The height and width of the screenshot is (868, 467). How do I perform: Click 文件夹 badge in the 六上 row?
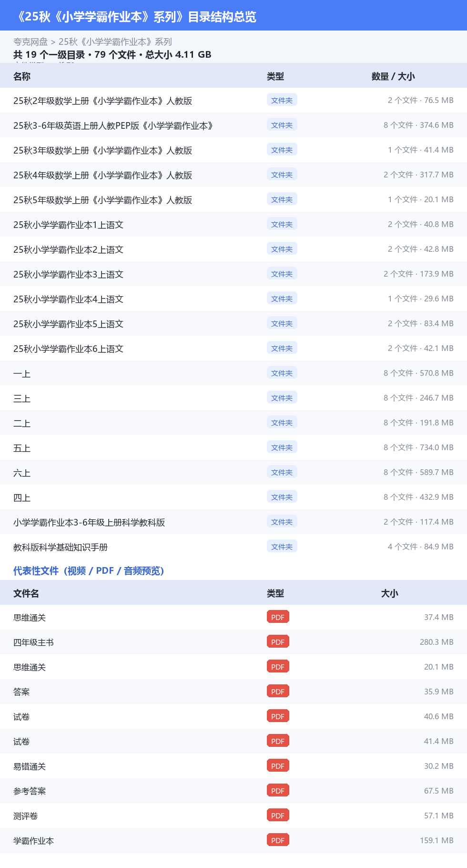pyautogui.click(x=282, y=472)
